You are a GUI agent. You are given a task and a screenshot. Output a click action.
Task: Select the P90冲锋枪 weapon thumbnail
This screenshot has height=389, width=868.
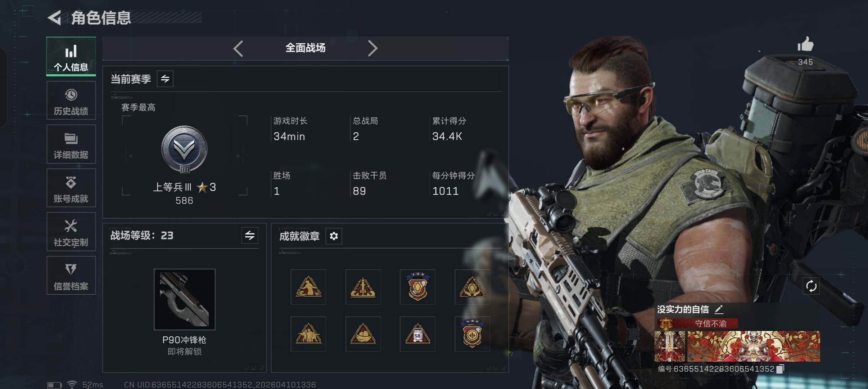point(185,299)
